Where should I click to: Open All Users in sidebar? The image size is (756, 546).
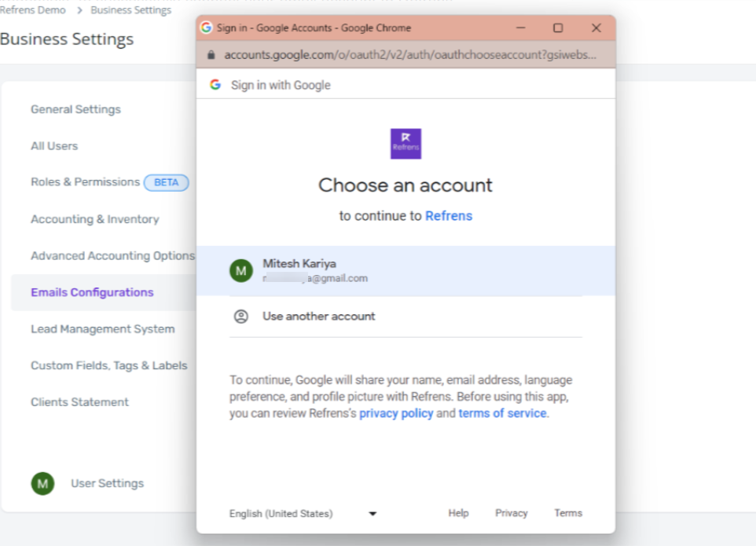[54, 146]
